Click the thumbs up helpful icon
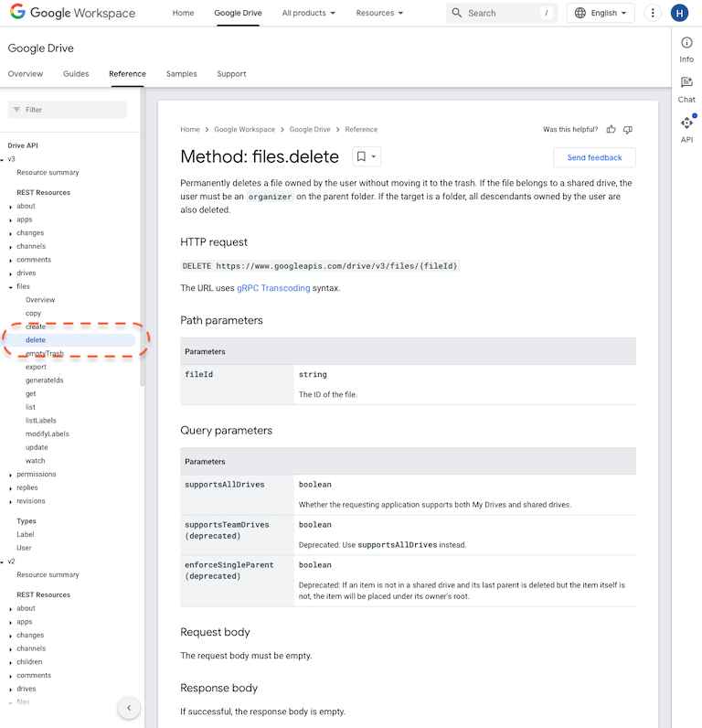This screenshot has height=728, width=702. pos(611,130)
